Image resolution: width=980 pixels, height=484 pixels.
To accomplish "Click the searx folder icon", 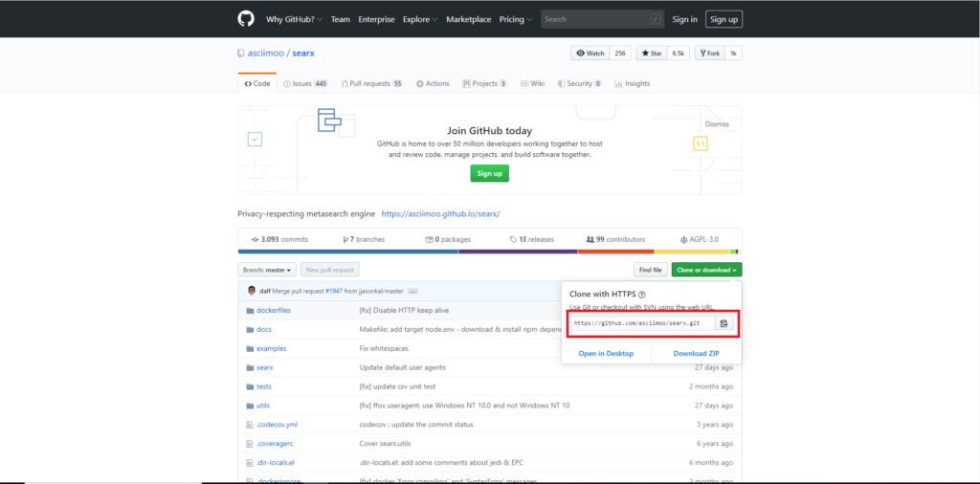I will [x=250, y=367].
